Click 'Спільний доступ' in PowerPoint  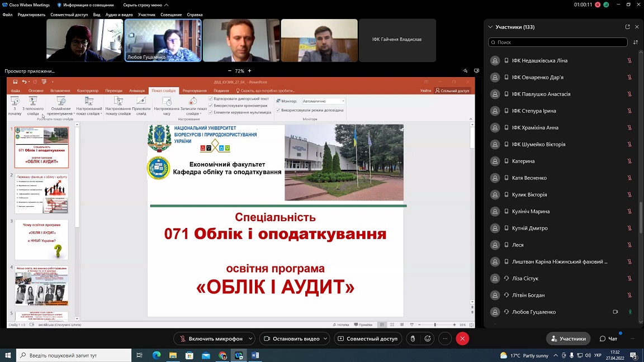click(452, 90)
